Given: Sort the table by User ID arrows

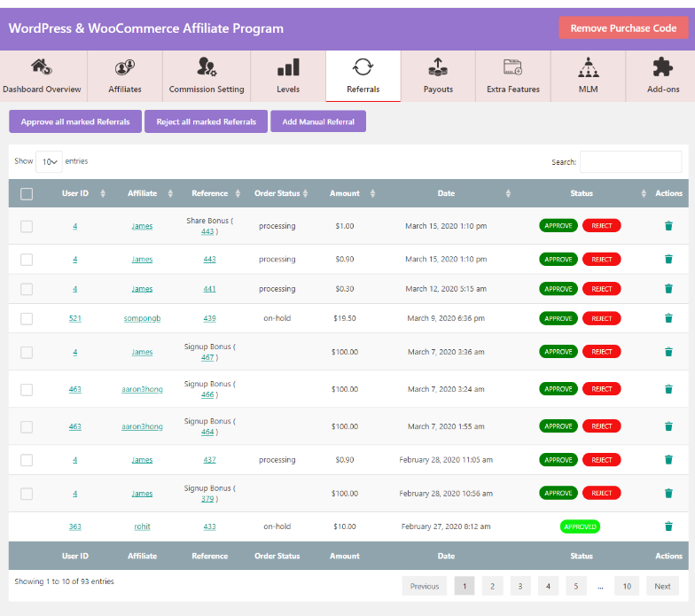Looking at the screenshot, I should point(103,193).
